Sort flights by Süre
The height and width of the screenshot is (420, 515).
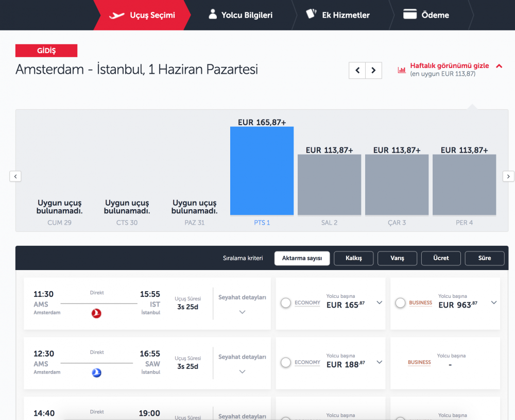[x=484, y=258]
